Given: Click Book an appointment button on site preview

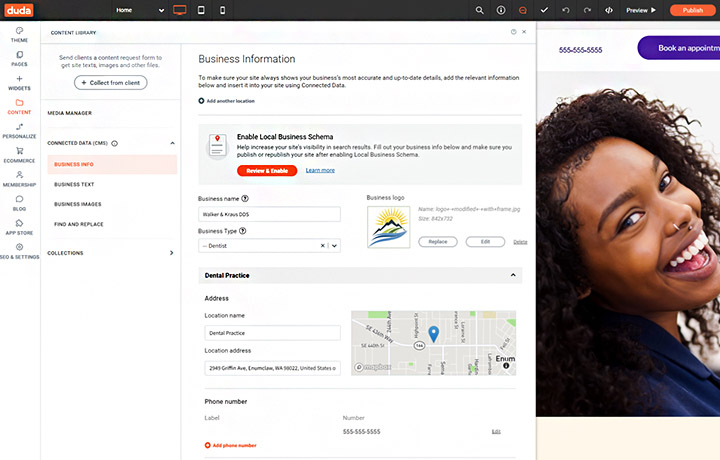Looking at the screenshot, I should [679, 48].
